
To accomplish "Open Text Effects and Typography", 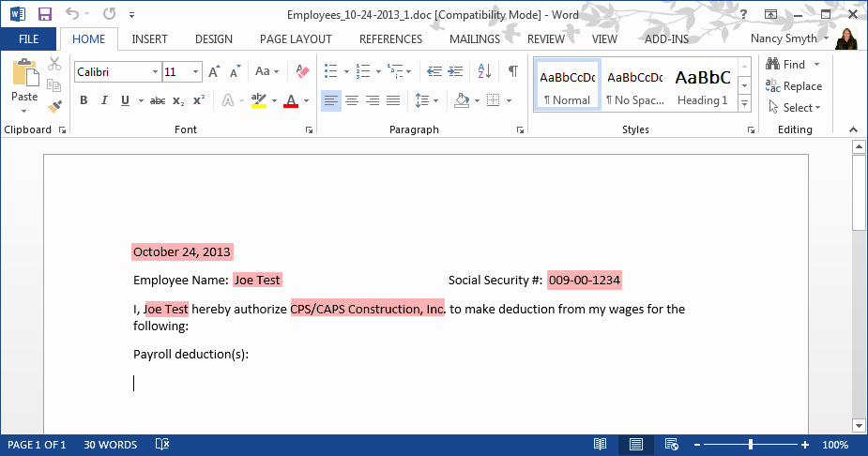I will pos(227,100).
